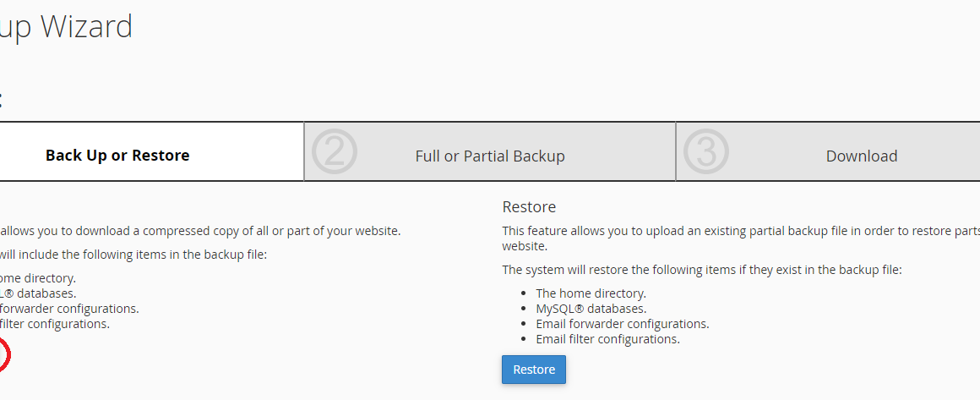This screenshot has height=400, width=980.
Task: Click 'Email forwarder configurations.' under Restore
Action: coord(623,324)
